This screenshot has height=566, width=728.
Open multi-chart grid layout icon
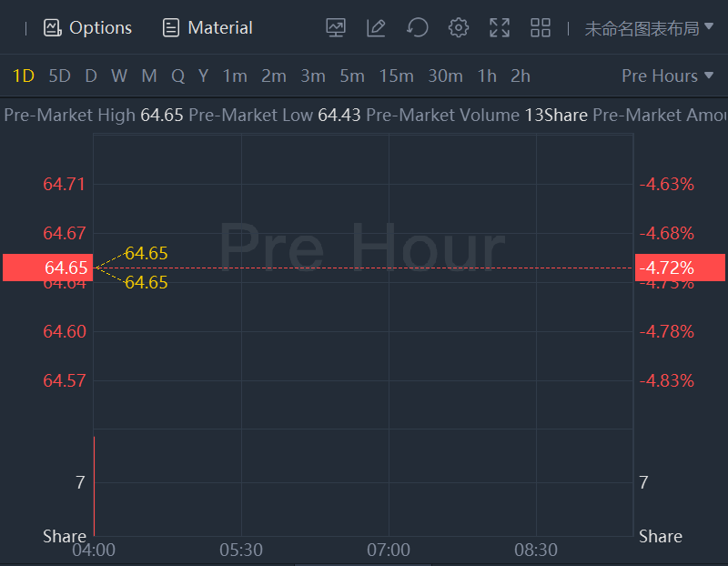coord(541,28)
